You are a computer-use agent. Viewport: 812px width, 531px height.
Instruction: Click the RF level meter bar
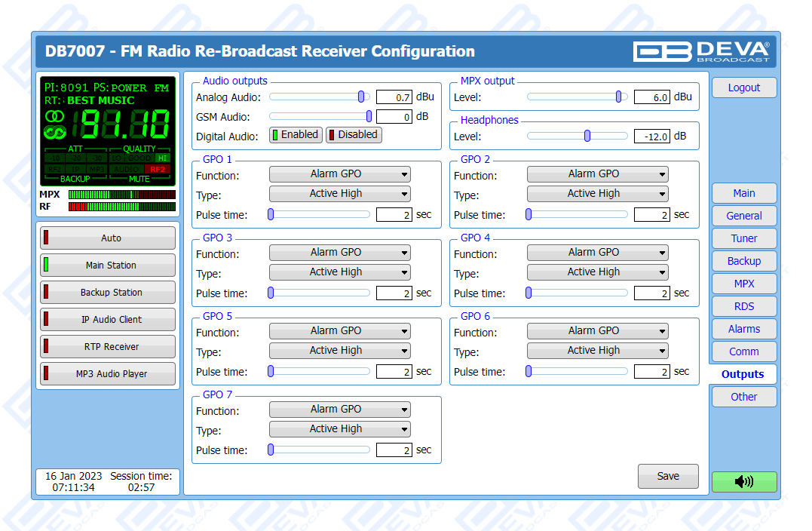pos(121,207)
